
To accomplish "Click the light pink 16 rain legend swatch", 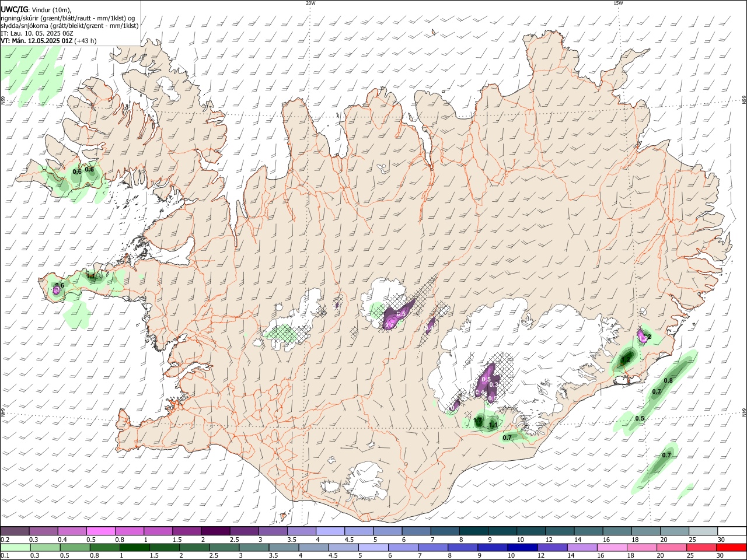I will pos(612,548).
